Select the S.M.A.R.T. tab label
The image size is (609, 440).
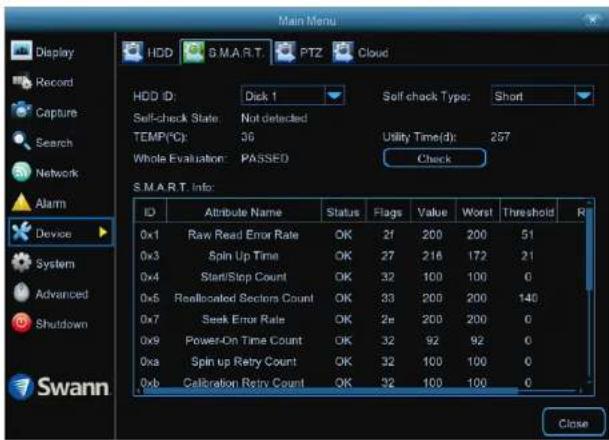click(236, 52)
